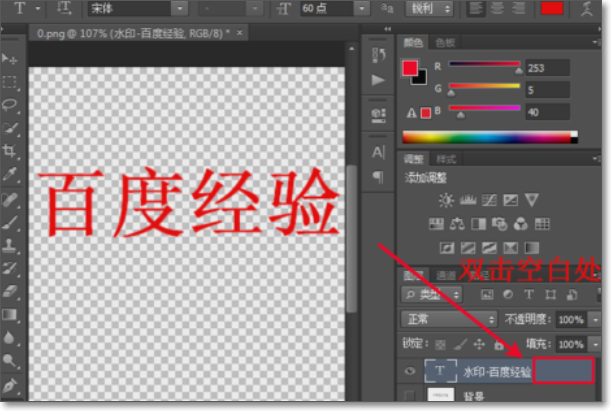Image resolution: width=611 pixels, height=411 pixels.
Task: Switch to the 颜色 color tab
Action: tap(413, 42)
